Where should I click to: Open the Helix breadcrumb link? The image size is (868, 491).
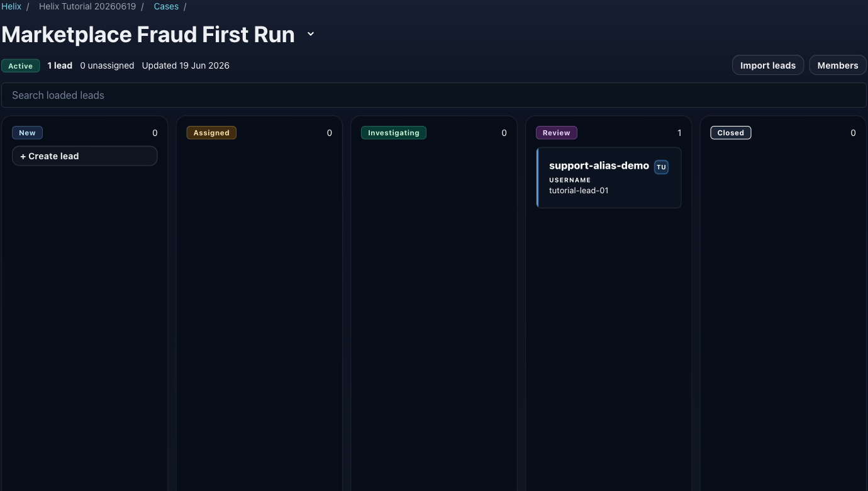[x=11, y=6]
